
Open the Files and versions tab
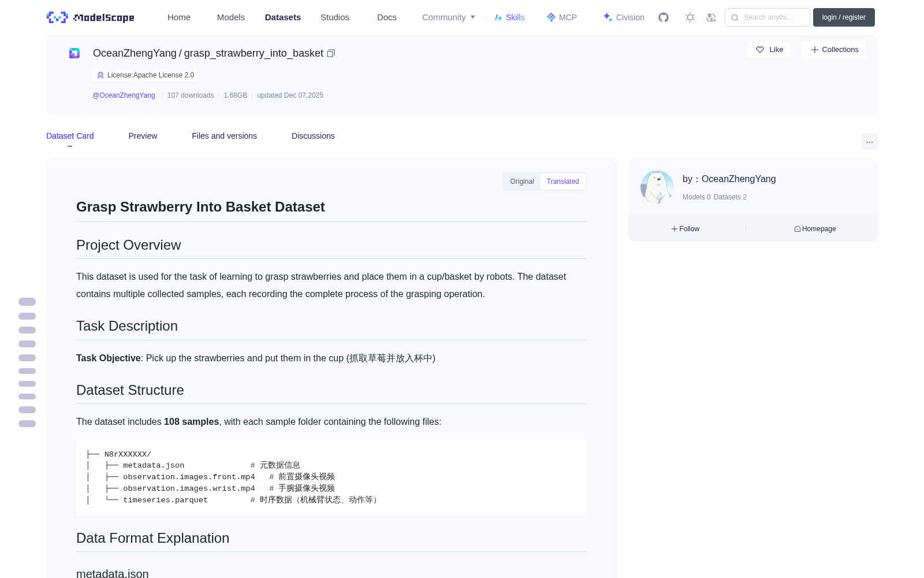224,136
